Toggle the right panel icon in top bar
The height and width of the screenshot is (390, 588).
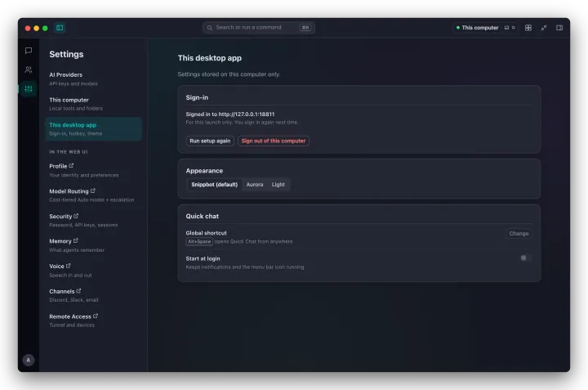[x=559, y=28]
